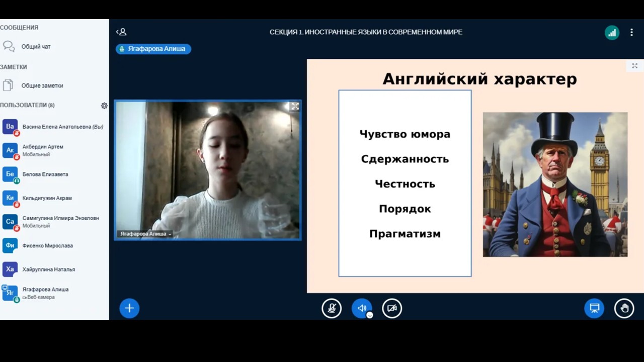644x362 pixels.
Task: Toggle microphone mute button
Action: point(332,308)
